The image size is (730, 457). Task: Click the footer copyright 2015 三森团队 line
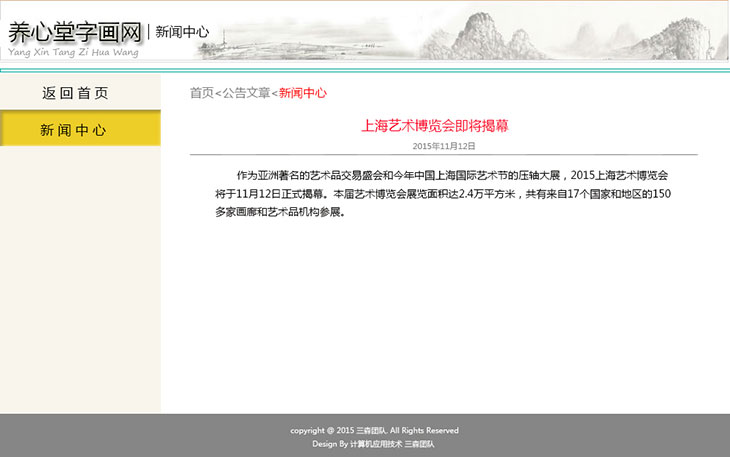tap(374, 431)
